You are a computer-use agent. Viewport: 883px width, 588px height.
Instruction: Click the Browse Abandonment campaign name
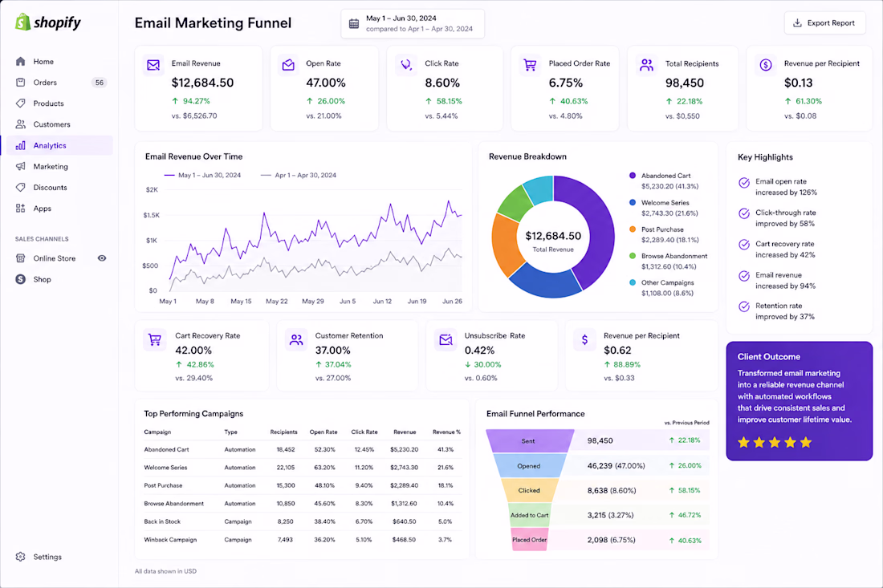(x=173, y=504)
